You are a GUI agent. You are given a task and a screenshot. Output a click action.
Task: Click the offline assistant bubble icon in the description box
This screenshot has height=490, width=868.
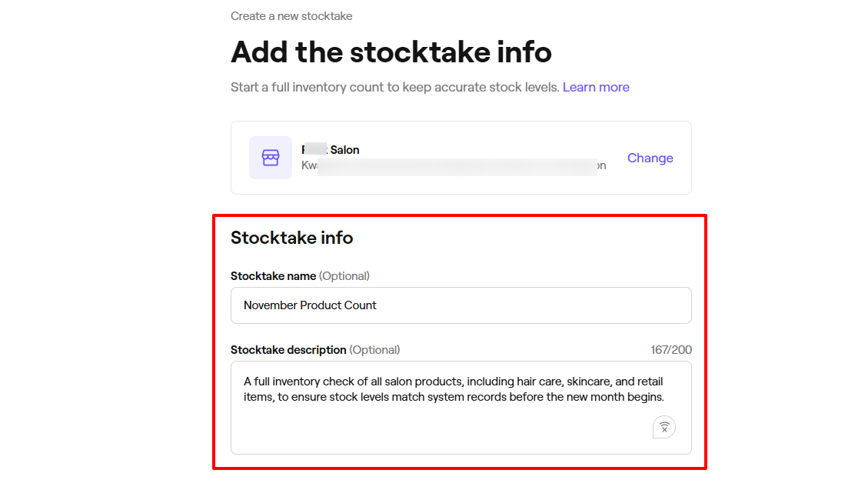pos(663,426)
